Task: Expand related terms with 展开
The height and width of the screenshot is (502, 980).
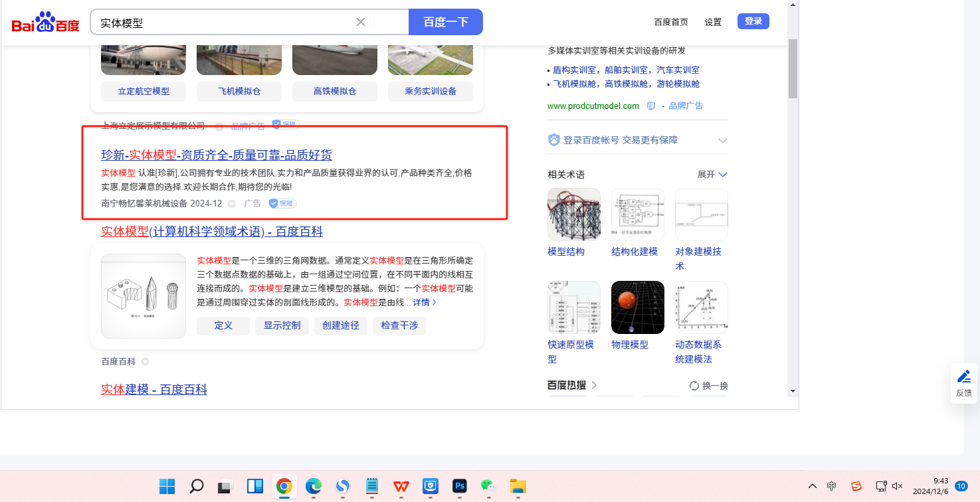Action: click(x=712, y=175)
